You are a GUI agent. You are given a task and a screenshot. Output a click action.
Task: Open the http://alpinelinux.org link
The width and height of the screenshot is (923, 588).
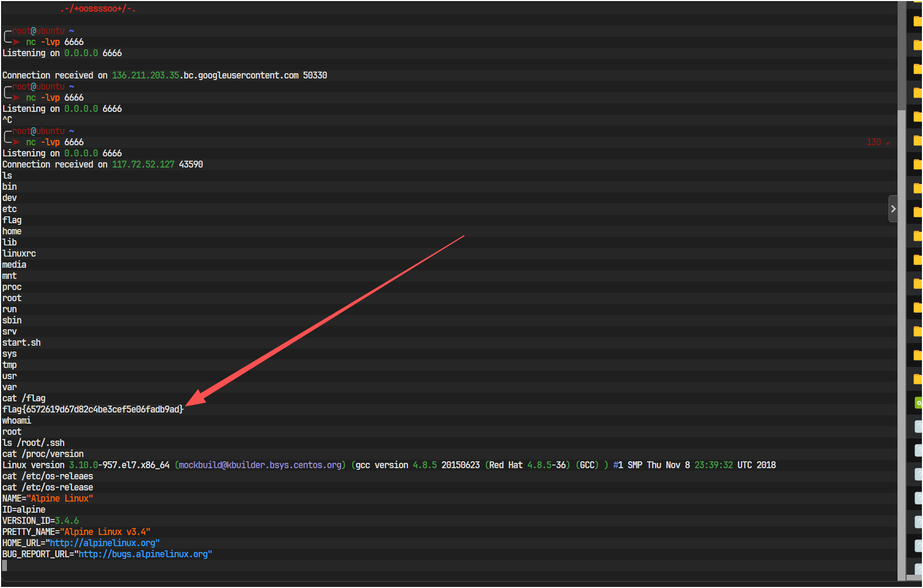(x=102, y=543)
